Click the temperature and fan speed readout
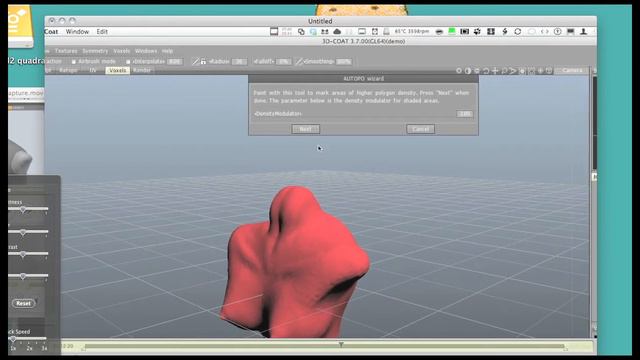Viewport: 640px width, 360px height. point(412,31)
